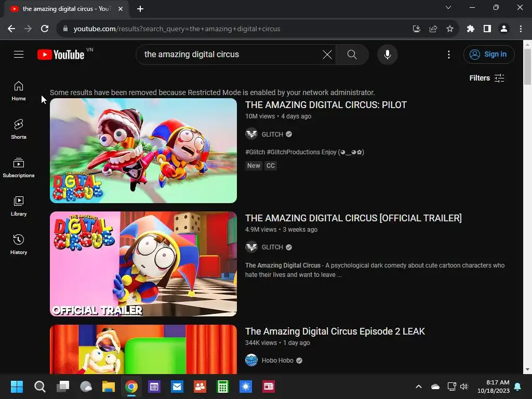Open Chrome three-dot menu

pyautogui.click(x=521, y=29)
